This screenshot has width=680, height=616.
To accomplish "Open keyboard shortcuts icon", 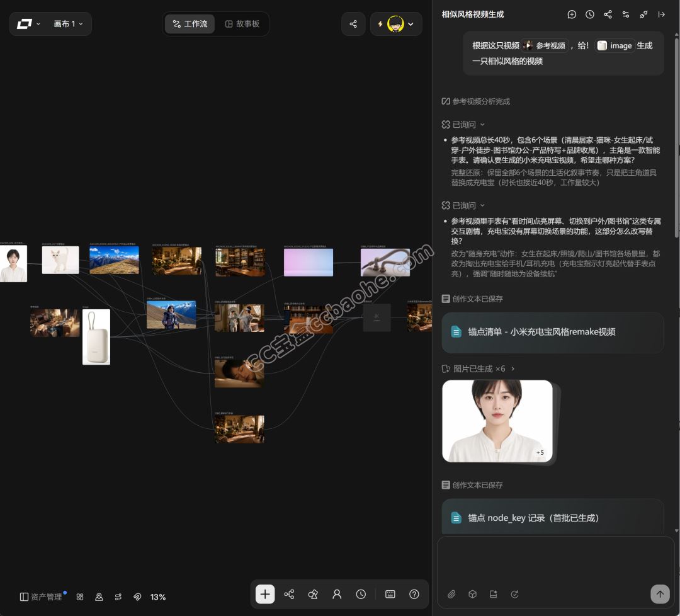I will pyautogui.click(x=390, y=595).
